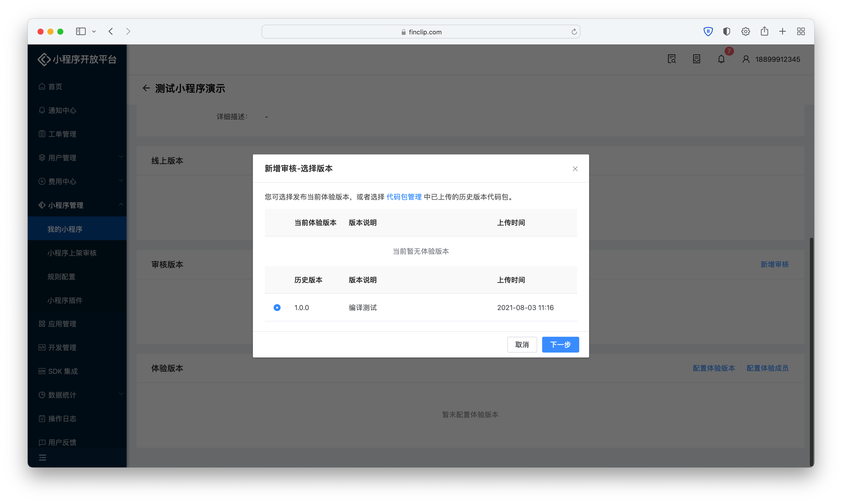842x504 pixels.
Task: Click the user account avatar icon
Action: (746, 59)
